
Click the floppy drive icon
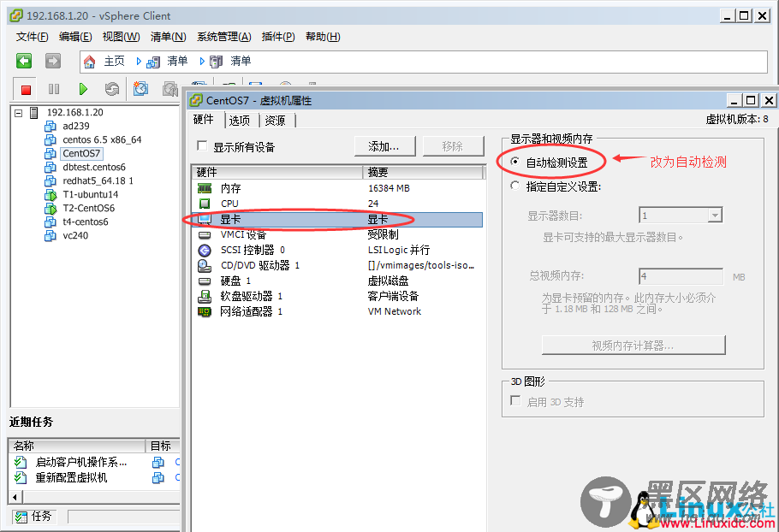coord(205,296)
